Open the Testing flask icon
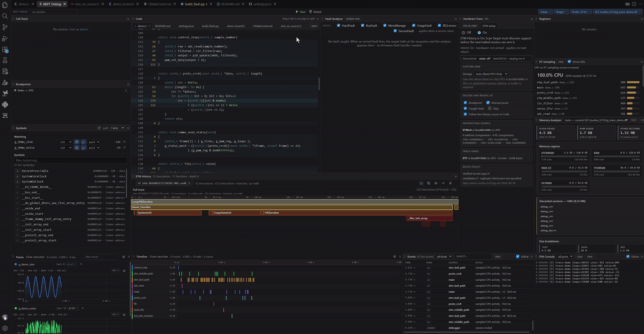Viewport: 644px width, 334px height. 5,60
